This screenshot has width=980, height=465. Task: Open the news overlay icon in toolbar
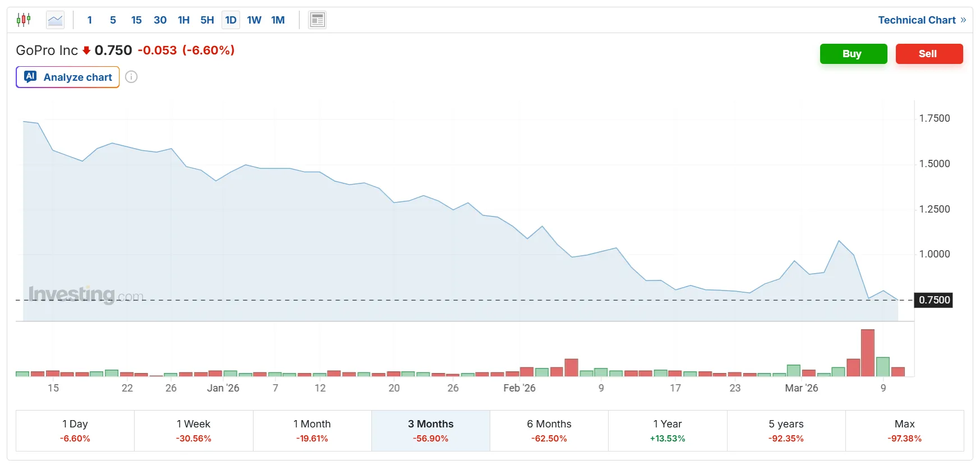pos(317,20)
